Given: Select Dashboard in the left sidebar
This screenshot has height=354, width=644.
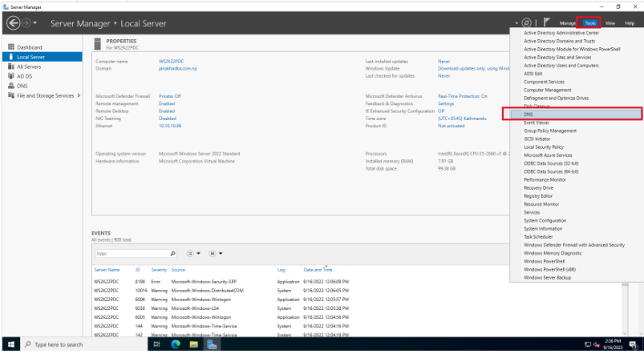Looking at the screenshot, I should click(29, 47).
